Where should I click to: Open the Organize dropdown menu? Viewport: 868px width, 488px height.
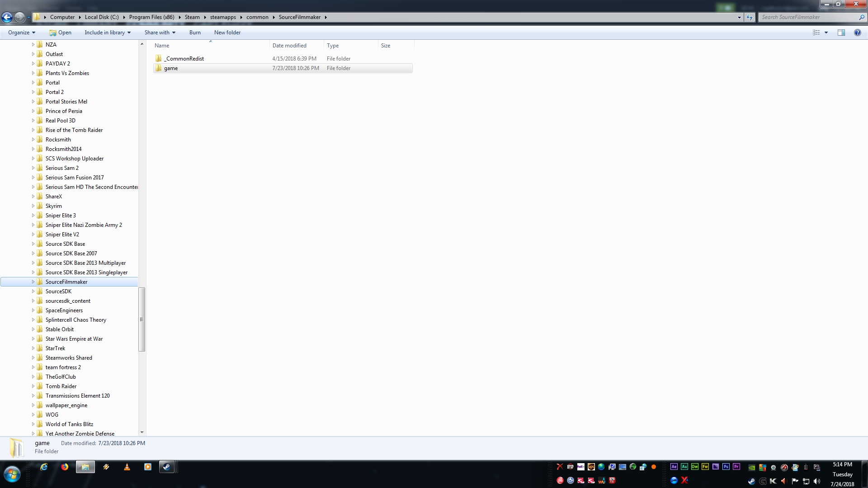point(21,33)
